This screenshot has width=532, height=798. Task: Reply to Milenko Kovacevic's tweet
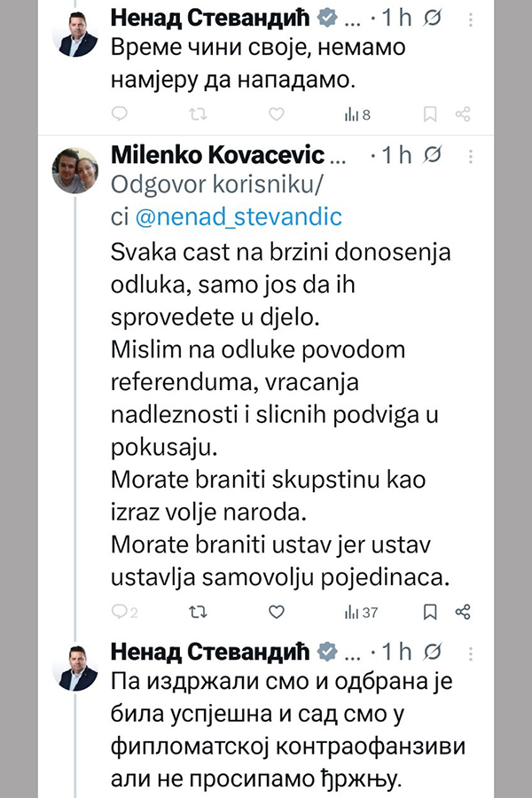coord(123,612)
